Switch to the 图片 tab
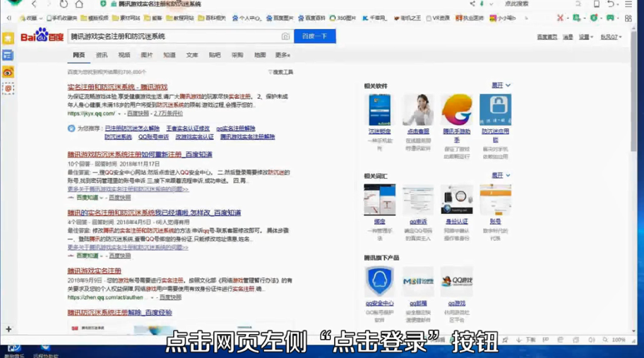The height and width of the screenshot is (358, 644). tap(147, 55)
